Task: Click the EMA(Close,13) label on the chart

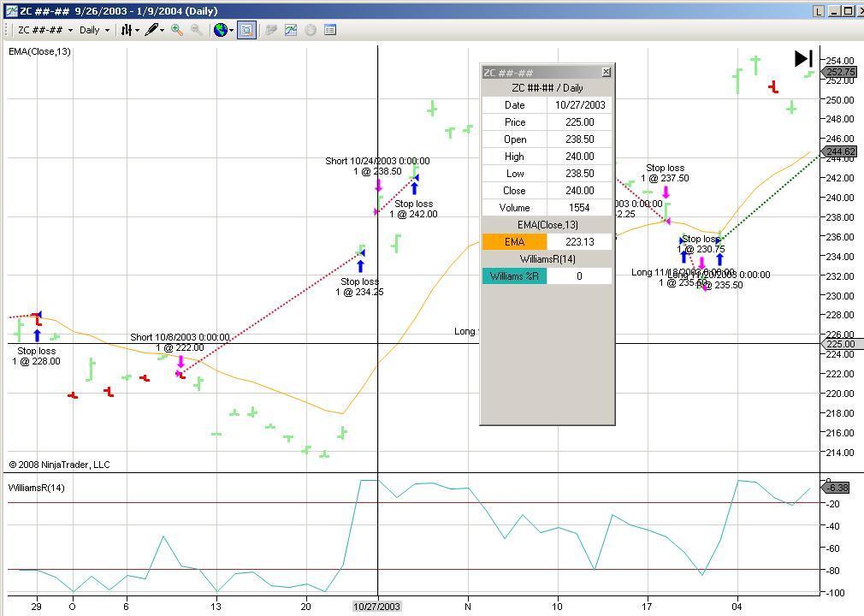Action: (x=39, y=52)
